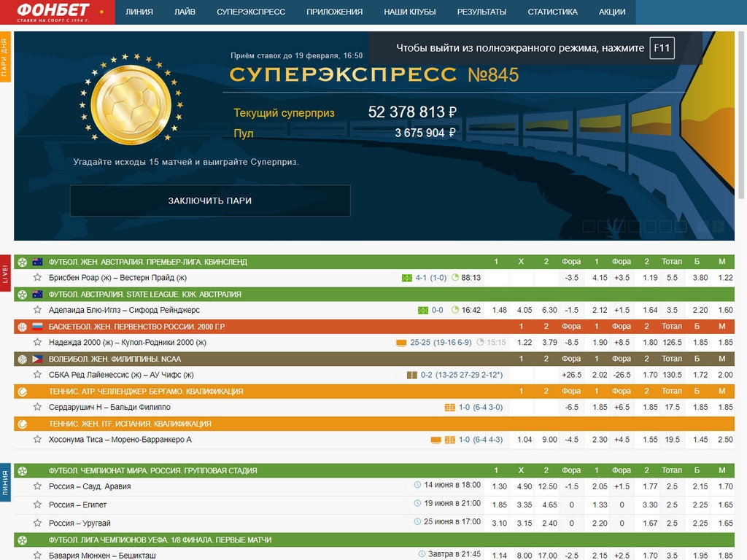Image resolution: width=747 pixels, height=560 pixels.
Task: Favorite the Сердарушич – Бальди match with star
Action: pos(37,407)
